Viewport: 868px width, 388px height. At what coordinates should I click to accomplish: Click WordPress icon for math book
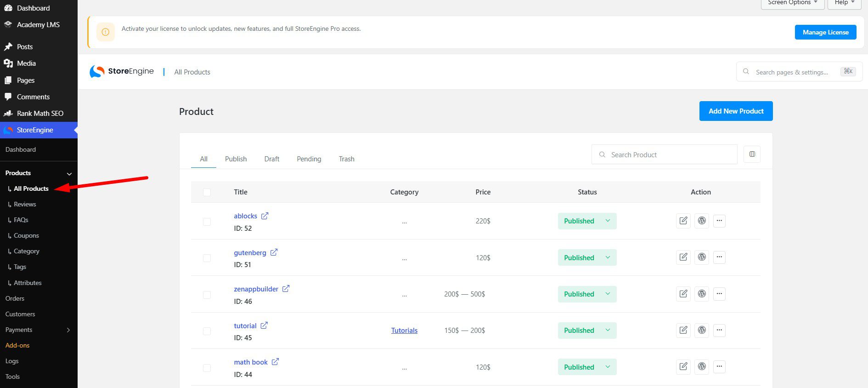(702, 366)
